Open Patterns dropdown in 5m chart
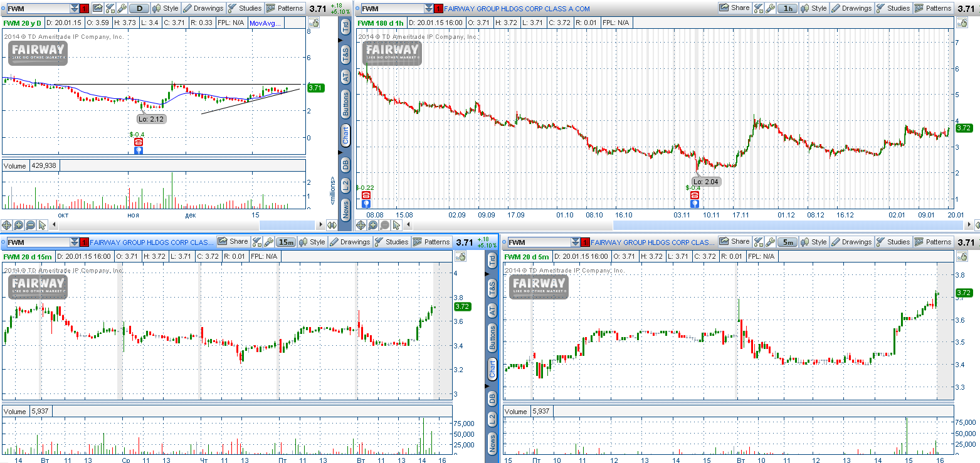Screen dimensions: 980x463 (x=933, y=242)
